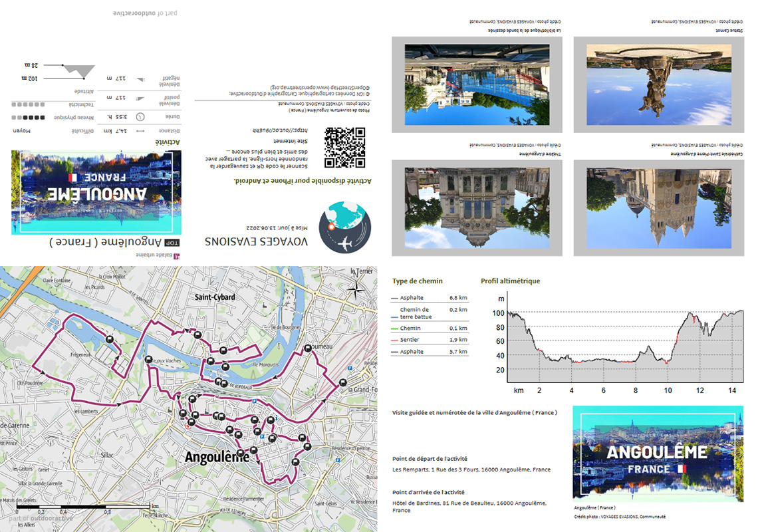The height and width of the screenshot is (532, 758).
Task: Click the 'Hôtel de Bardines, 81 Rue de Beaulieu' address
Action: coord(469,506)
